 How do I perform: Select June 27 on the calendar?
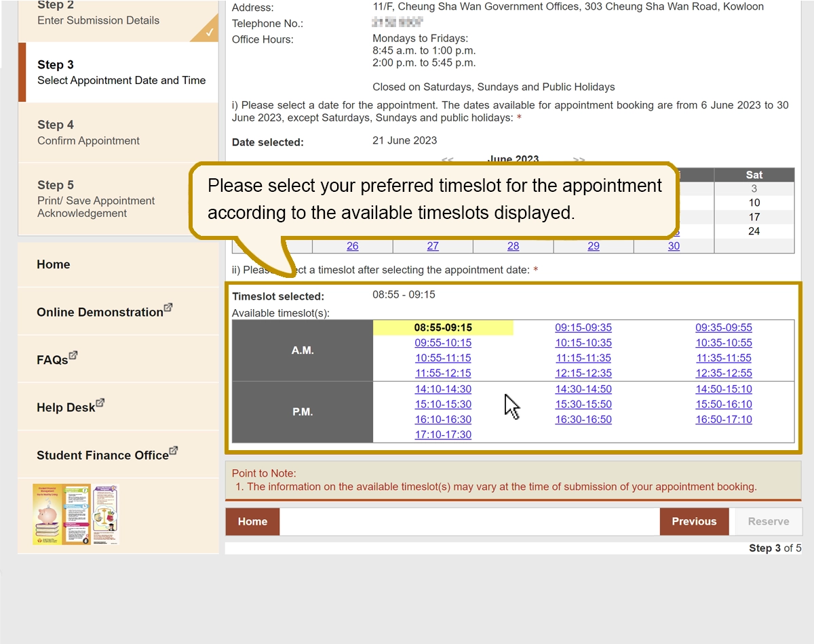[x=433, y=246]
